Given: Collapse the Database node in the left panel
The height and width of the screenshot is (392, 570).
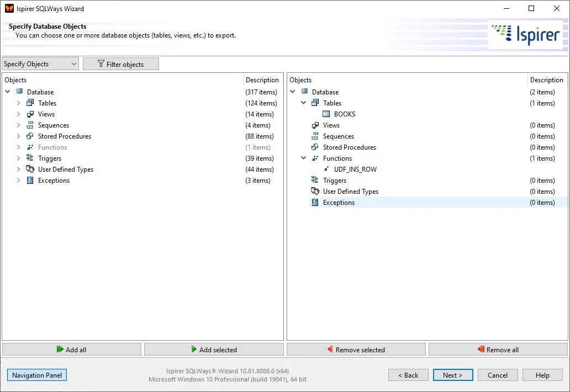Looking at the screenshot, I should click(8, 92).
